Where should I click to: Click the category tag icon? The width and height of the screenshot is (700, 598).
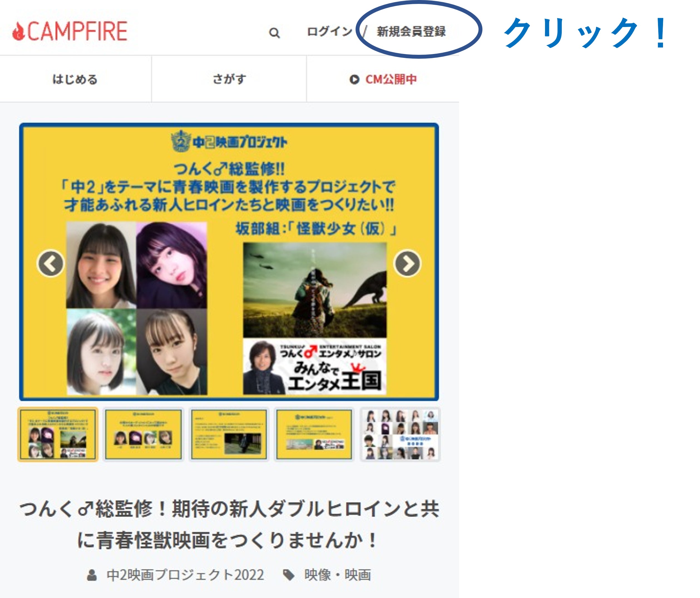[289, 575]
